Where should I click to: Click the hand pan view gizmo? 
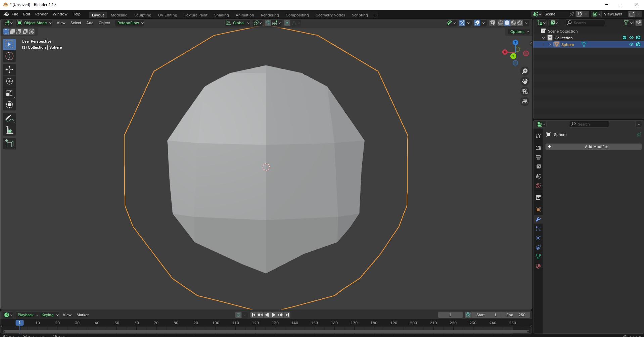click(525, 81)
